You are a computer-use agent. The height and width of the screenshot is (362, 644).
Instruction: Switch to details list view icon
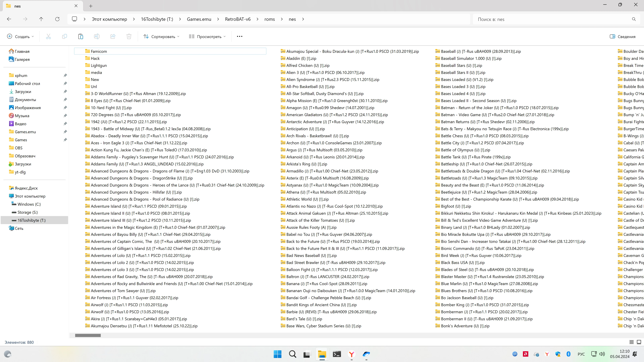631,342
